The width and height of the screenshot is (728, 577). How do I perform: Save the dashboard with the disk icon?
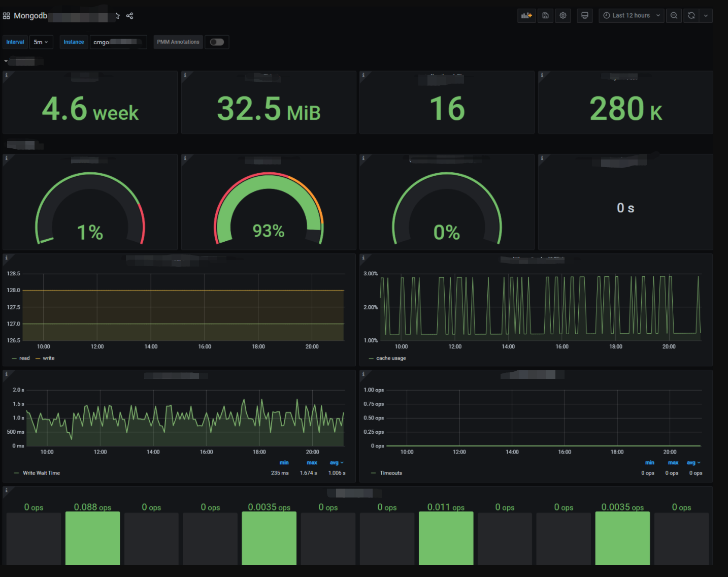coord(545,16)
